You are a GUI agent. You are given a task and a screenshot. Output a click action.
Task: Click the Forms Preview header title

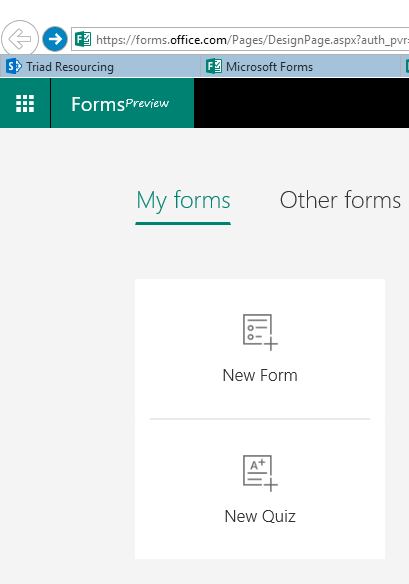[x=120, y=104]
